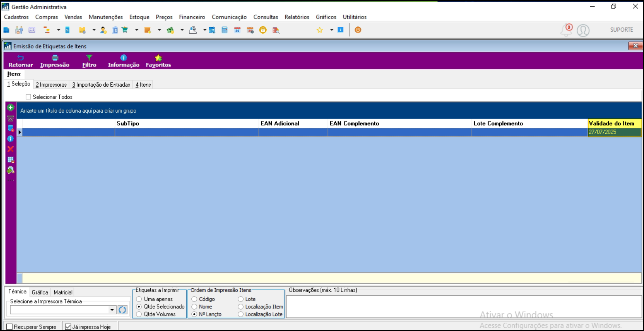Click the Filtro button
644x331 pixels.
pos(89,61)
